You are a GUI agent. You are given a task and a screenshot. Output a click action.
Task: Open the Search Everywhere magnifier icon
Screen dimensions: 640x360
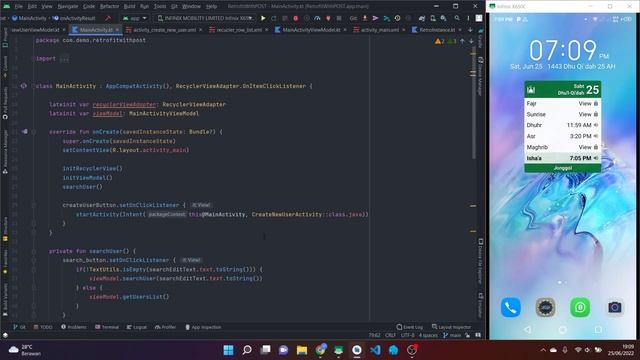(x=457, y=18)
